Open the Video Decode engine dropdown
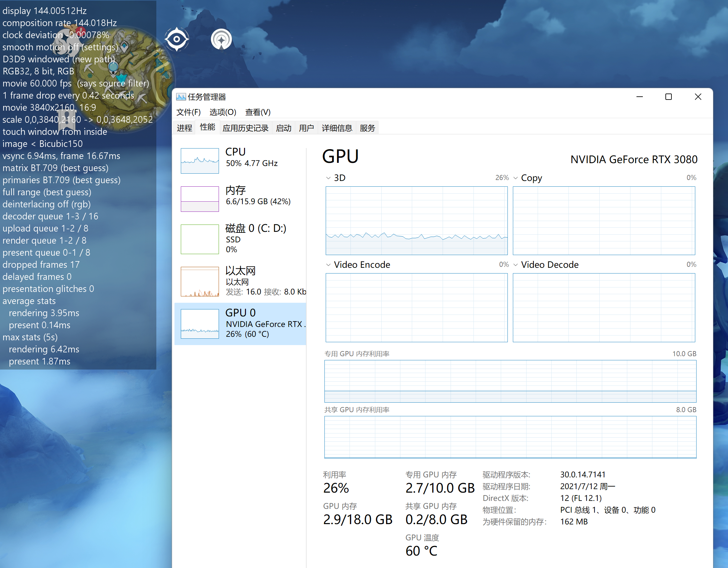 click(x=516, y=265)
